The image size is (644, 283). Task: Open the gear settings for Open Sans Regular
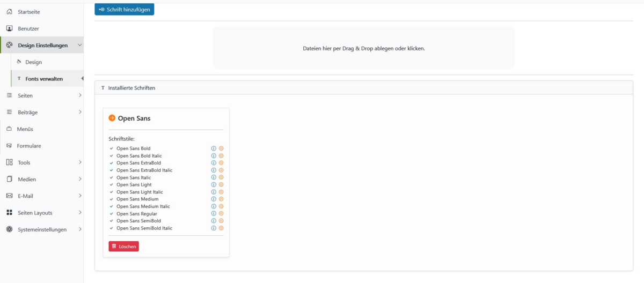coord(221,213)
